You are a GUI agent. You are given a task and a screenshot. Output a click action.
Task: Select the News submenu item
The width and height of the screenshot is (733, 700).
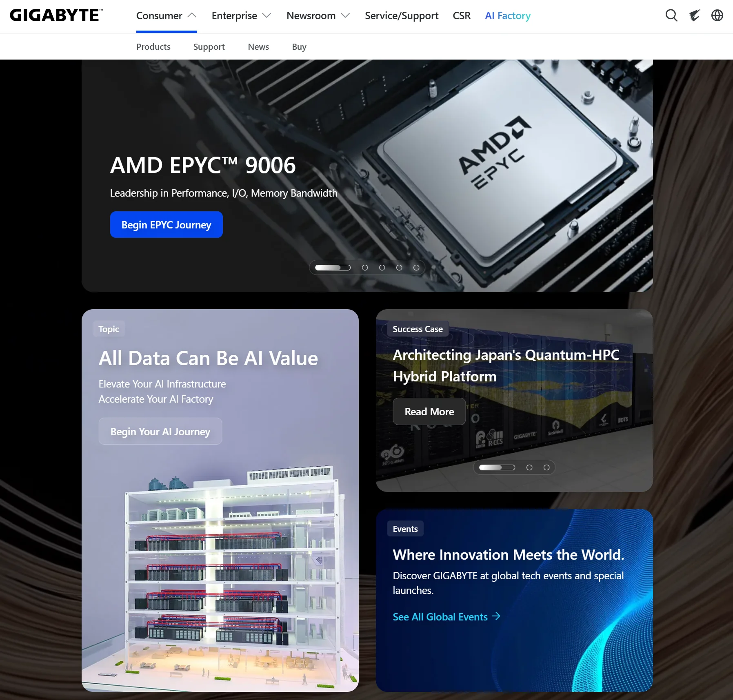(x=258, y=47)
